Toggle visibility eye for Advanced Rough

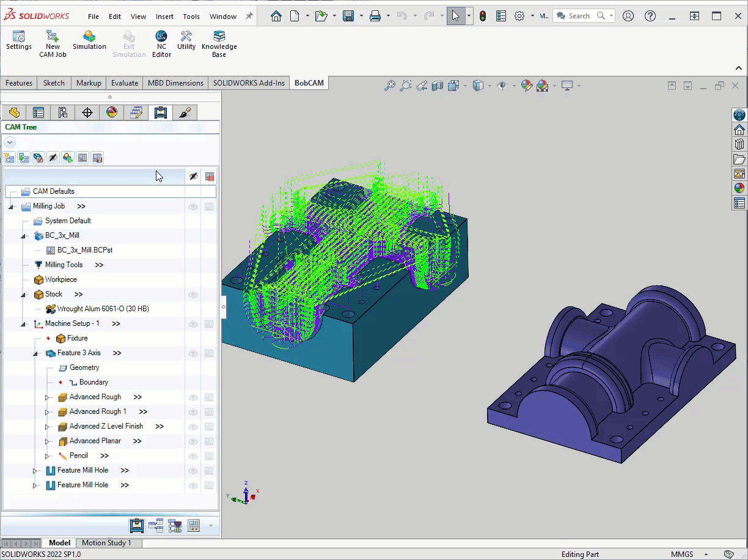tap(193, 397)
